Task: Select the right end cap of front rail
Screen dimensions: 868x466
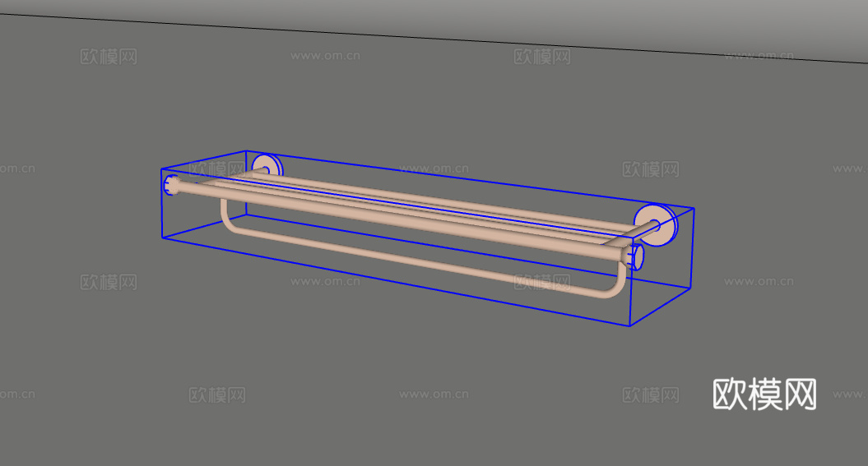Action: (x=636, y=257)
